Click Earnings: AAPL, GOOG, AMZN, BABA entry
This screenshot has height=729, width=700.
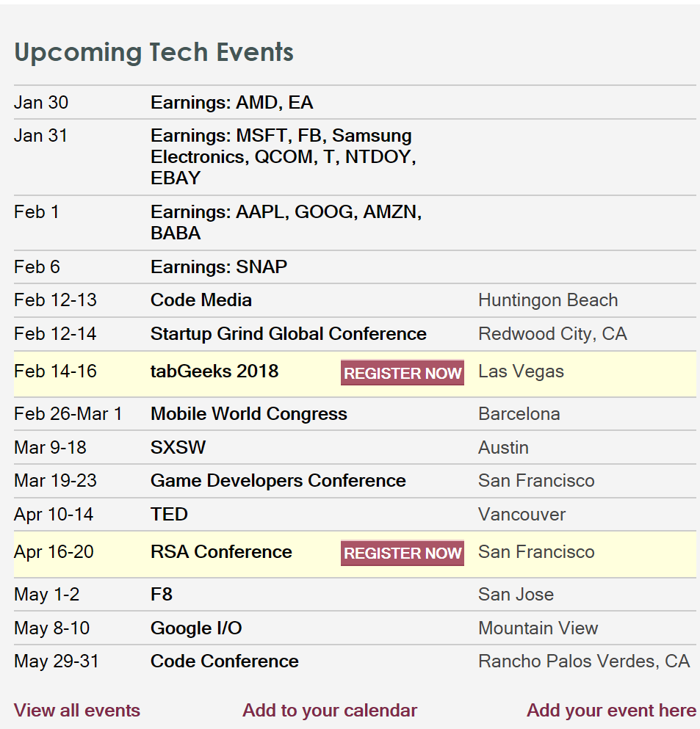(286, 222)
